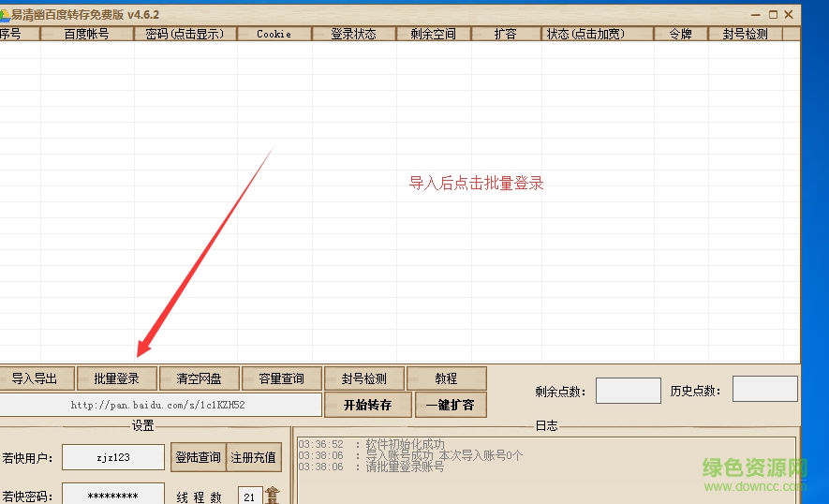829x504 pixels.
Task: Sort by 序号 column header
Action: pyautogui.click(x=19, y=34)
